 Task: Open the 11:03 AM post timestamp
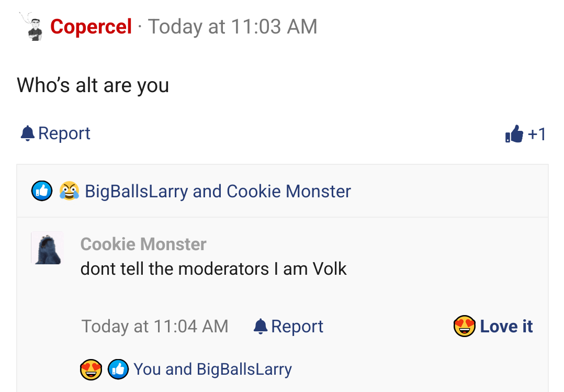click(x=233, y=27)
